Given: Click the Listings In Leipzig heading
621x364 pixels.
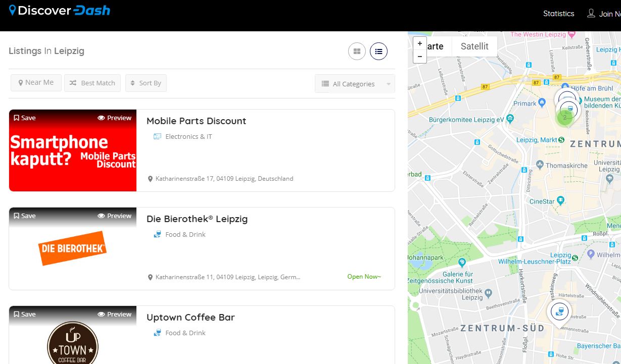Looking at the screenshot, I should coord(46,51).
